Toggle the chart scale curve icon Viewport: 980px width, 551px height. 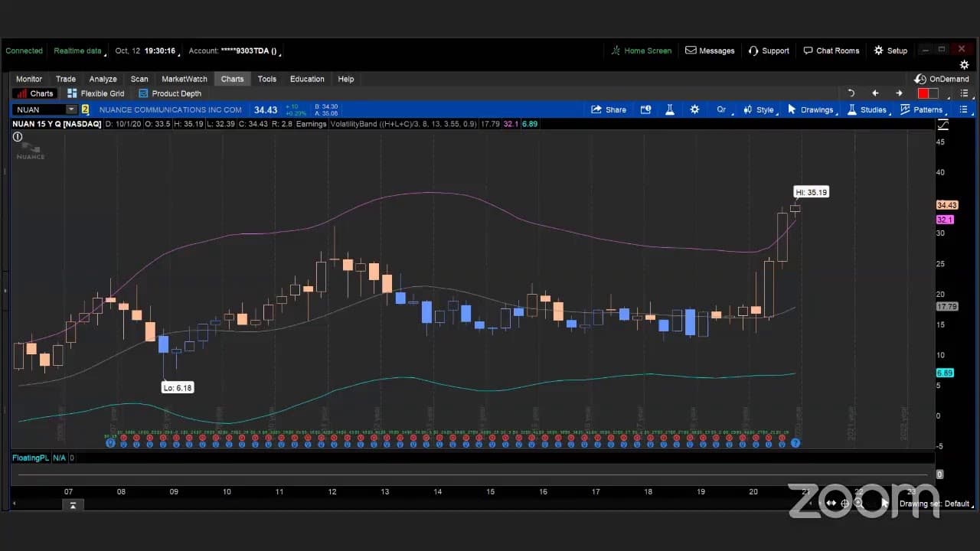tap(943, 125)
